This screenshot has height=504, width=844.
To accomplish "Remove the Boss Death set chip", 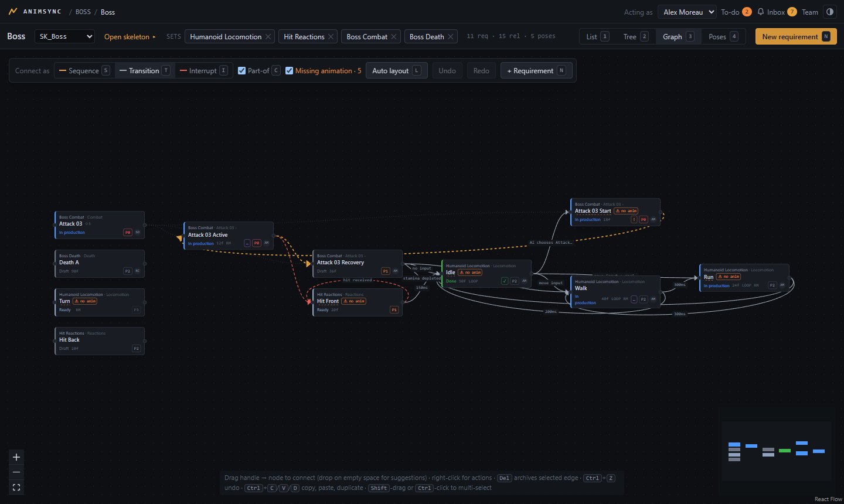I will [x=451, y=36].
